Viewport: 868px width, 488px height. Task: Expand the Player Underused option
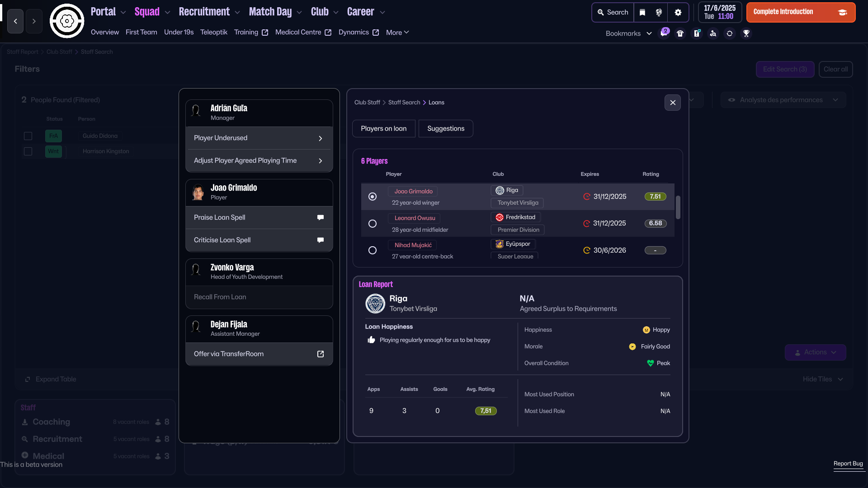(x=259, y=138)
